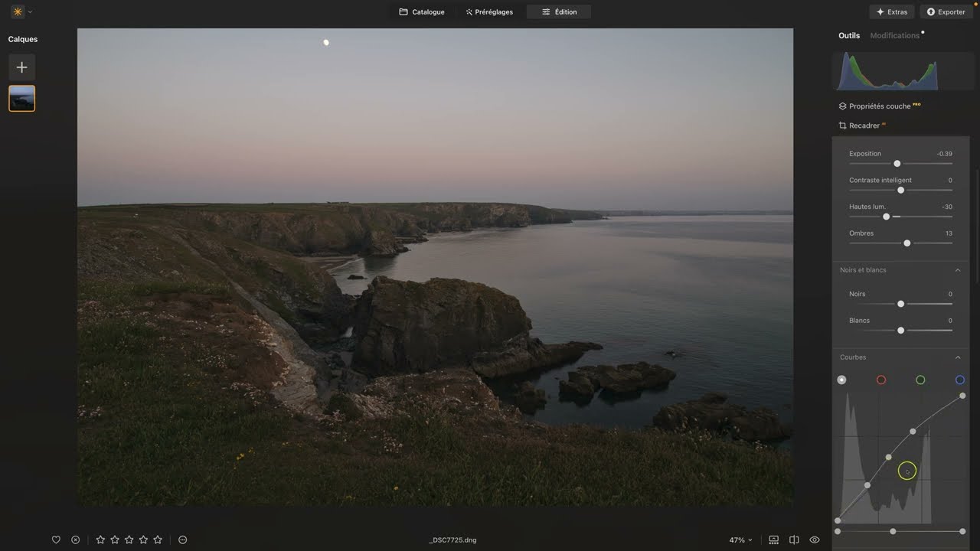980x551 pixels.
Task: Toggle the filmstrip view icon
Action: click(x=774, y=540)
